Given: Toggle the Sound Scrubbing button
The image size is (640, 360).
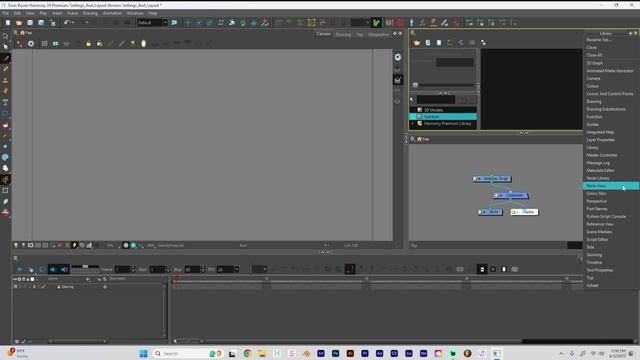Looking at the screenshot, I should (x=64, y=269).
